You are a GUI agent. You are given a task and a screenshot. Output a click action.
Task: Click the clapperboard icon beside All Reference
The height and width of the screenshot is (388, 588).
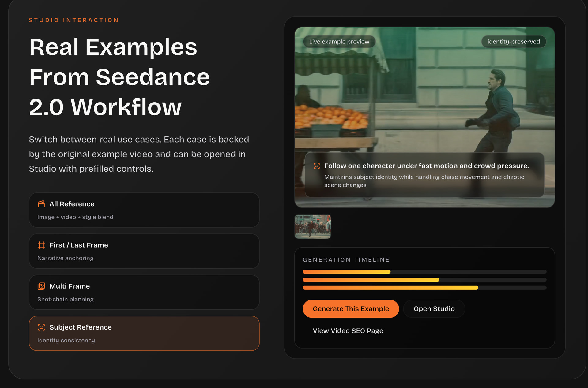click(x=41, y=204)
